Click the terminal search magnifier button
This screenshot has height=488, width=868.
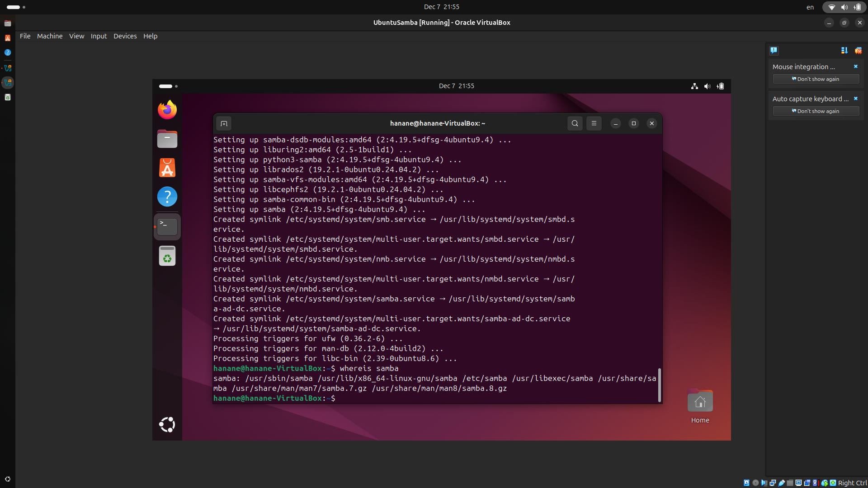click(575, 123)
